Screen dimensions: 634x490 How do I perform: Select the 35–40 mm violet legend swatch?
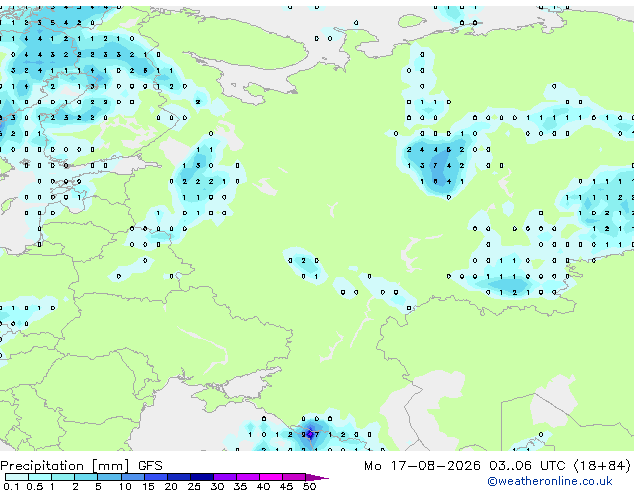tap(248, 477)
